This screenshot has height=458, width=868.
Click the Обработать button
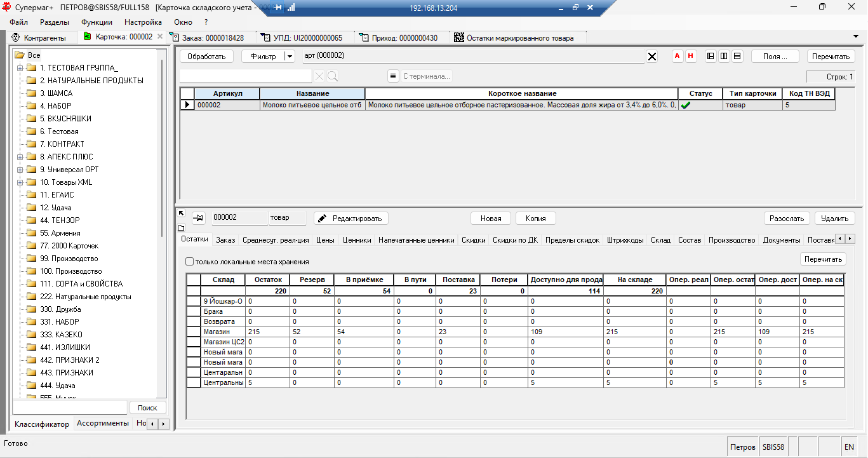(x=206, y=56)
